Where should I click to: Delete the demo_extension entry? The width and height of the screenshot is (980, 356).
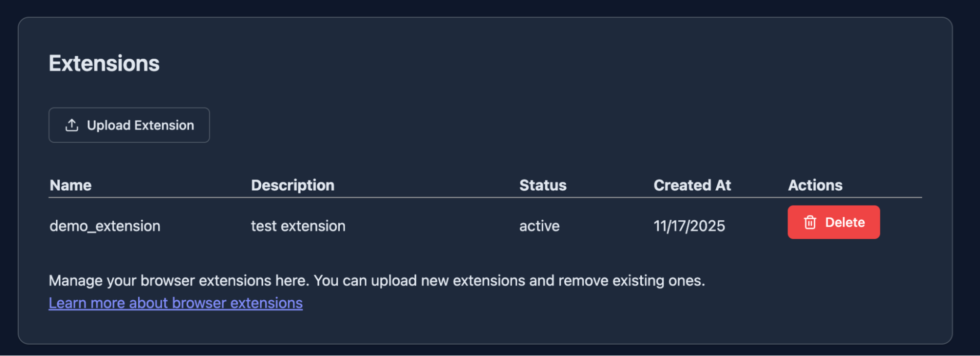coord(833,222)
